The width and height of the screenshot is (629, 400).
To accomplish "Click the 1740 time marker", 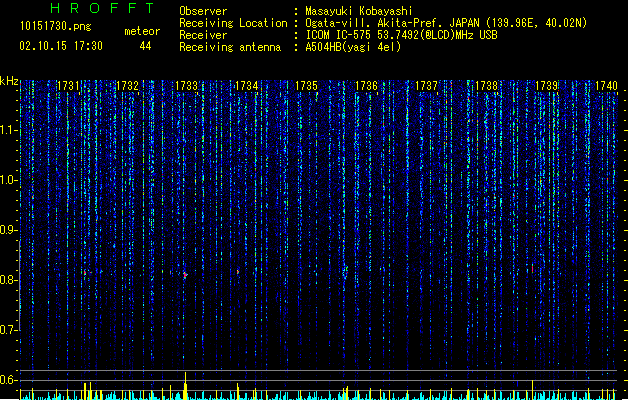I will point(606,86).
